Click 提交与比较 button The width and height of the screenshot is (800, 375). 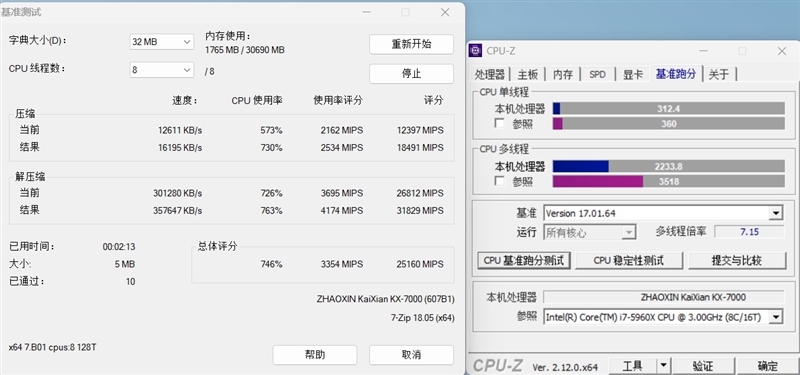point(737,260)
